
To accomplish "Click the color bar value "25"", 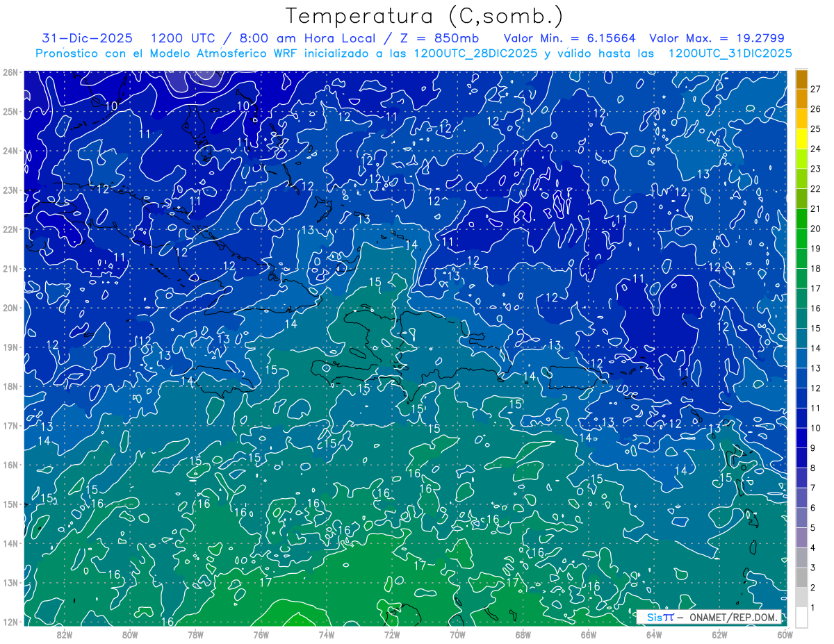I will click(x=816, y=129).
